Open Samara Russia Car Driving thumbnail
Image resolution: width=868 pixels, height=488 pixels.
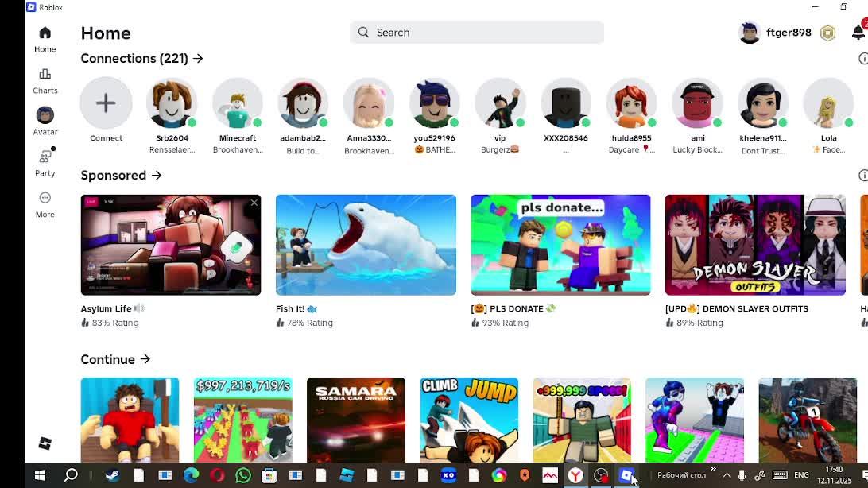[356, 420]
